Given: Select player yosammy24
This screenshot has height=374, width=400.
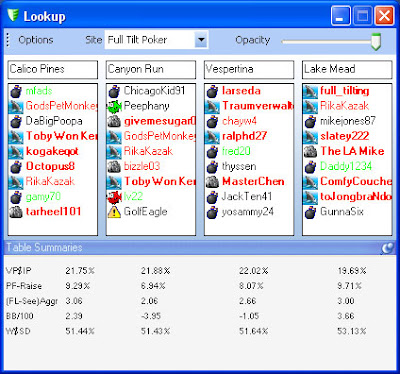Looking at the screenshot, I should (x=248, y=212).
